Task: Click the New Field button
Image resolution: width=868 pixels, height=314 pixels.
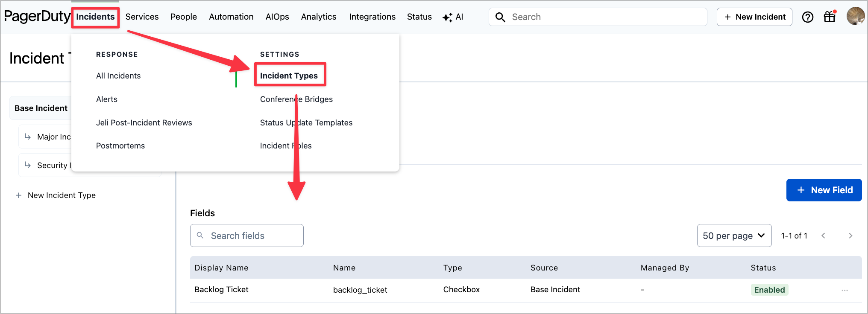Action: coord(824,190)
